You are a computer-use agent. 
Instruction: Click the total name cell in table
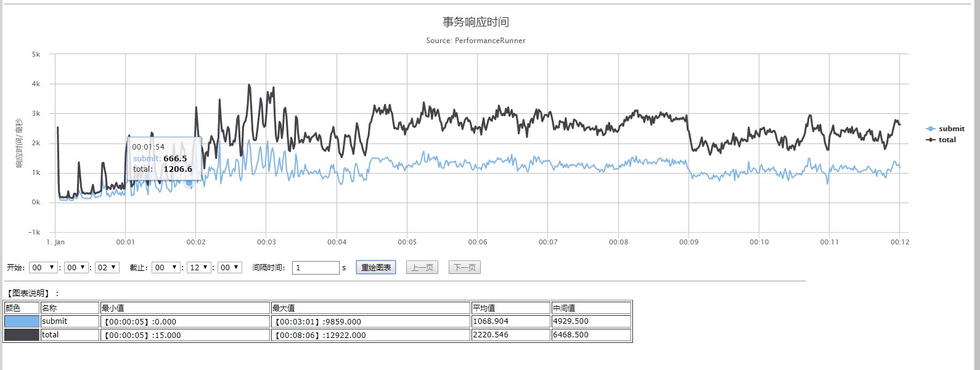tap(70, 335)
